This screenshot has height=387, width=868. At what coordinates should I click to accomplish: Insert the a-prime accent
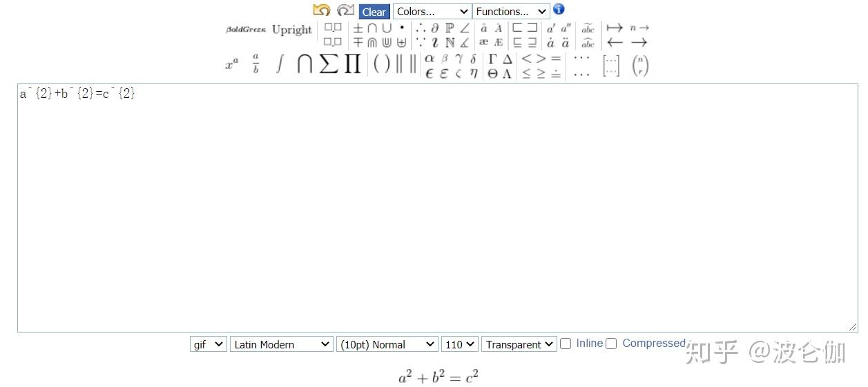(x=552, y=28)
